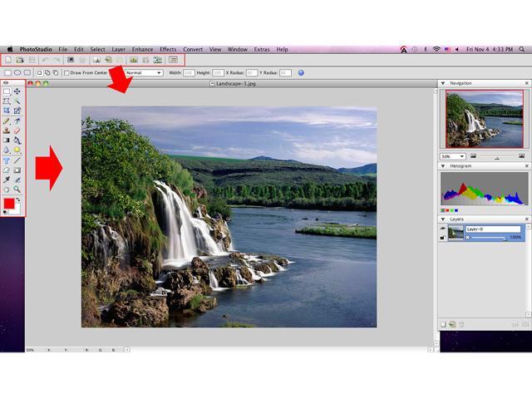Open the 50% zoom dropdown in Navigation
532x399 pixels.
click(453, 156)
